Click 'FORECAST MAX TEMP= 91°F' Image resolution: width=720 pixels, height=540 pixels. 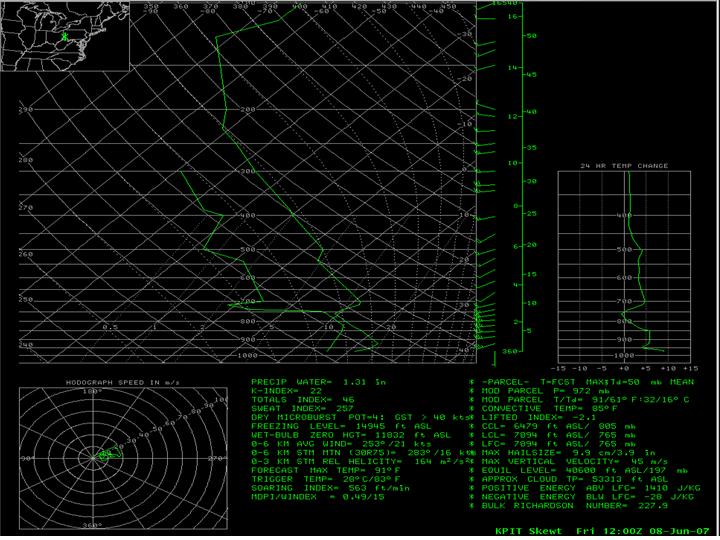pyautogui.click(x=328, y=470)
